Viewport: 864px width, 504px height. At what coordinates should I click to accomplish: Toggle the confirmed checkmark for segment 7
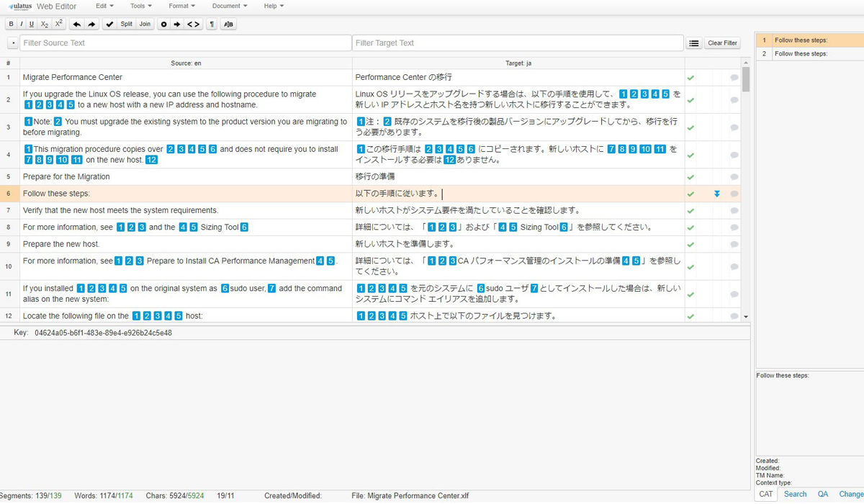(x=690, y=211)
